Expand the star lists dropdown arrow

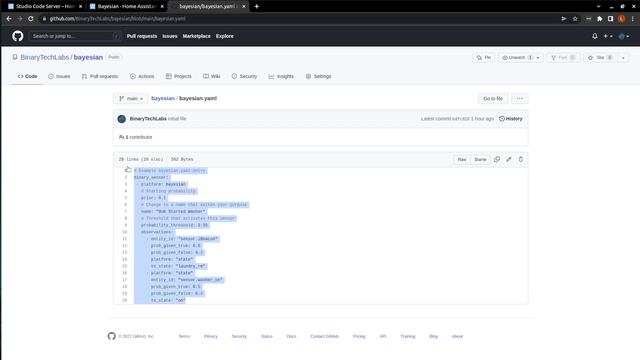[623, 58]
